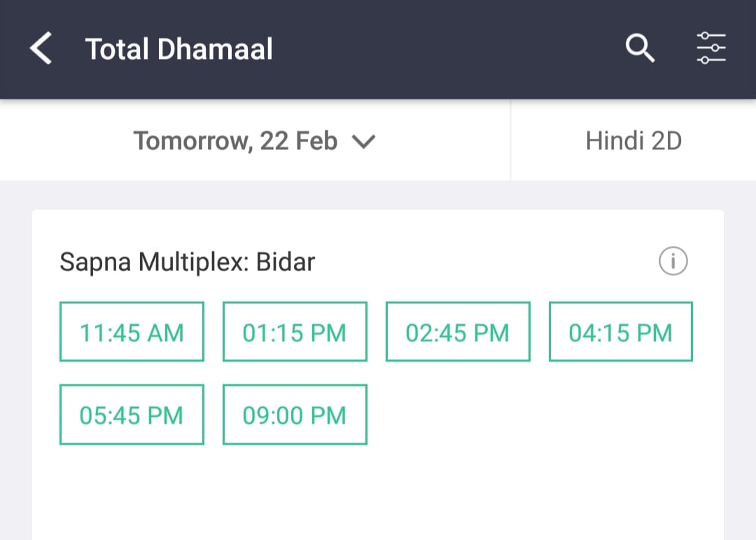Choose the 04:15 PM showtime
The width and height of the screenshot is (756, 540).
tap(620, 331)
